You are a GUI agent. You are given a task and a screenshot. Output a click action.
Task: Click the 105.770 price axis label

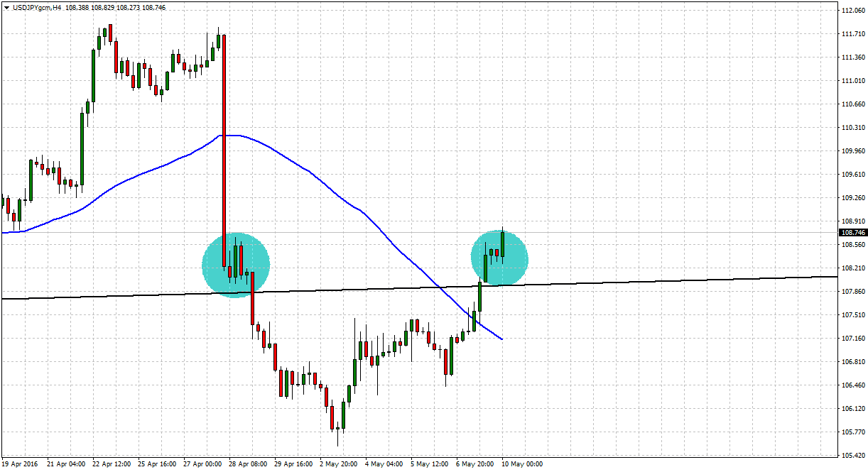(x=853, y=432)
